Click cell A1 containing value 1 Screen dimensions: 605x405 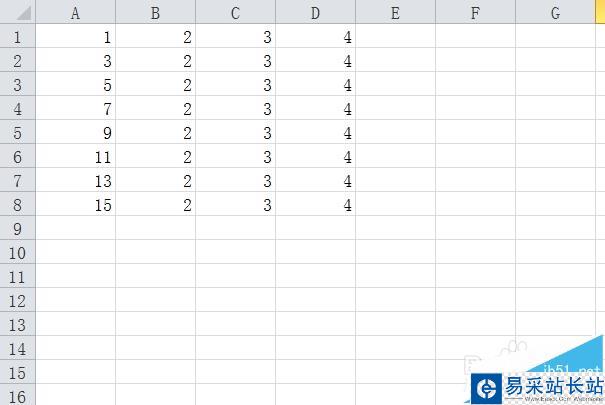[x=76, y=37]
